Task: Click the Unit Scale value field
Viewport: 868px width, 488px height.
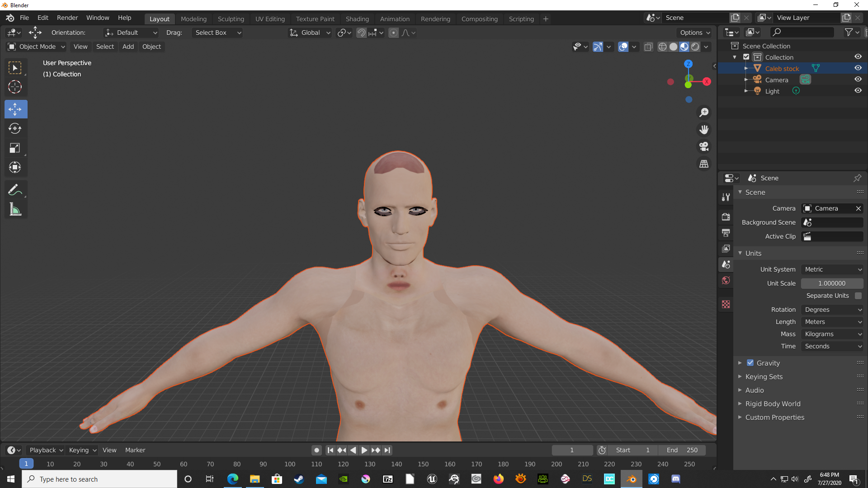Action: (x=832, y=283)
